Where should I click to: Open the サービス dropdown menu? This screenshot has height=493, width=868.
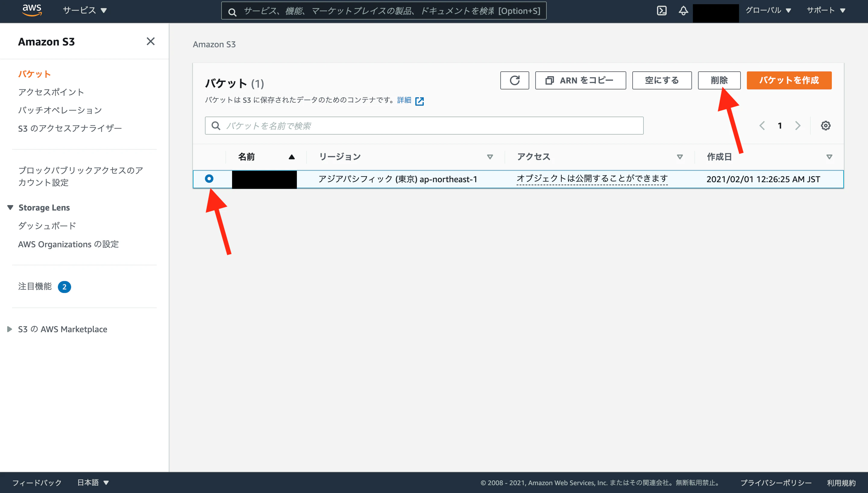coord(85,11)
